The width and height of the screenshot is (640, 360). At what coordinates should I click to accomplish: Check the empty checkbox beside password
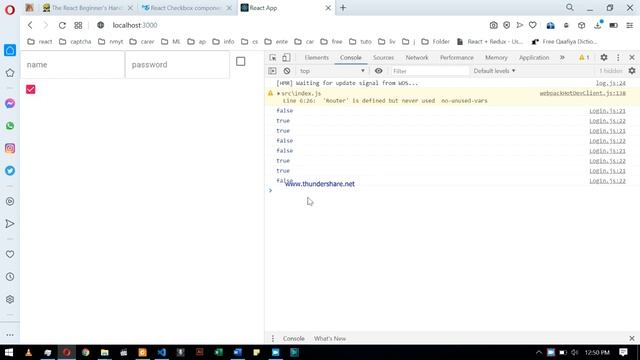(x=241, y=62)
